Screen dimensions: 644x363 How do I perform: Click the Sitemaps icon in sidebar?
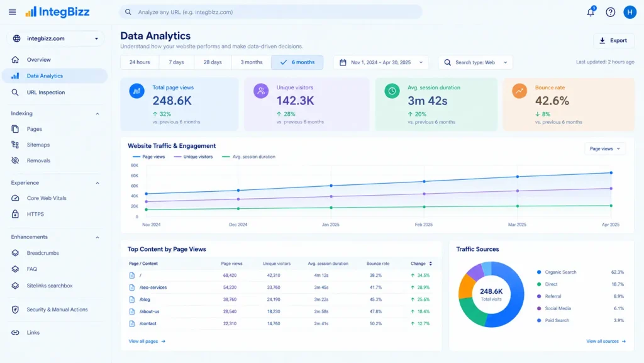click(x=15, y=145)
